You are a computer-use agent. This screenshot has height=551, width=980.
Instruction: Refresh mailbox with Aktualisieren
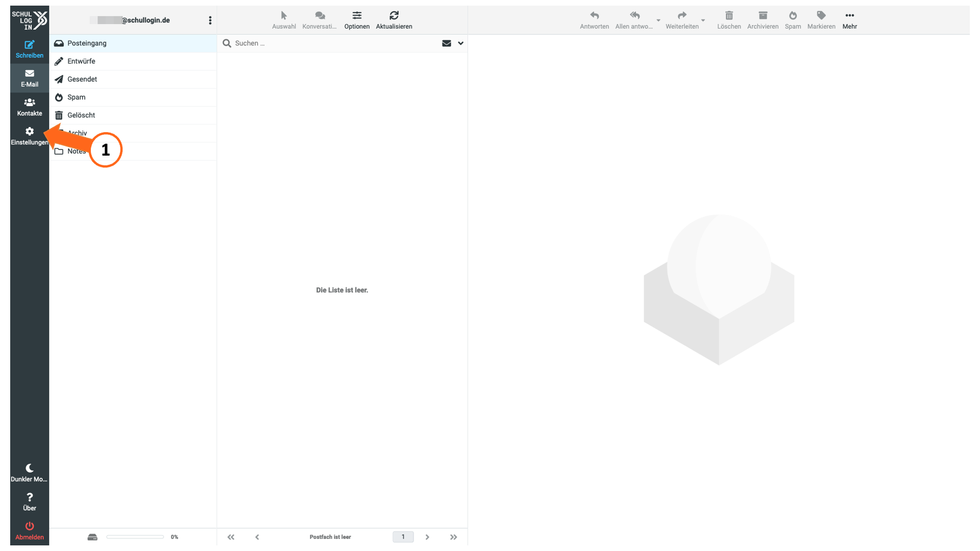click(x=394, y=20)
